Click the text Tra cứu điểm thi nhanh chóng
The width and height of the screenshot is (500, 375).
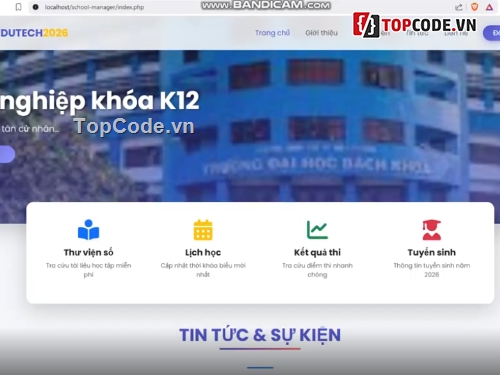(317, 270)
